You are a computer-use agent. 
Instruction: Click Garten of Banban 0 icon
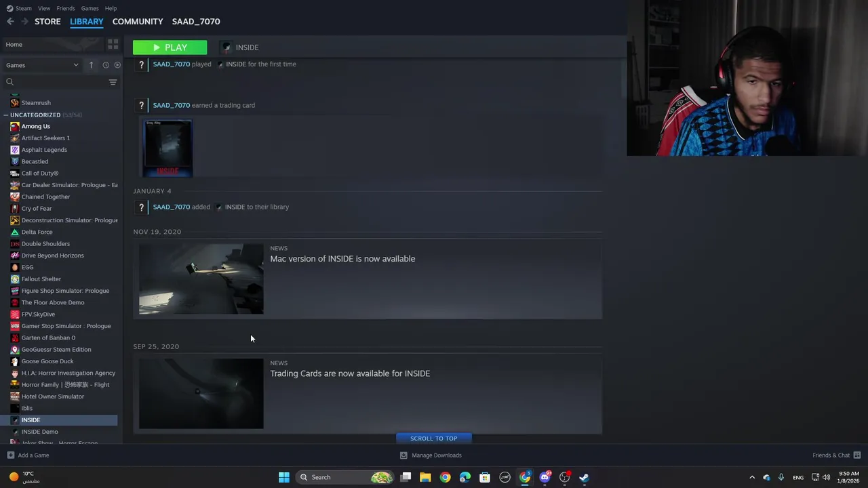pos(15,338)
